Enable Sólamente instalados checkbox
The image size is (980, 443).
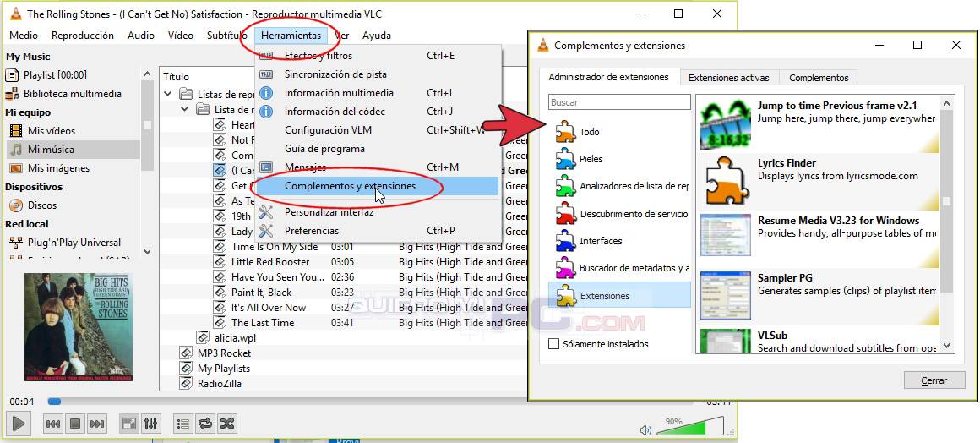tap(553, 344)
